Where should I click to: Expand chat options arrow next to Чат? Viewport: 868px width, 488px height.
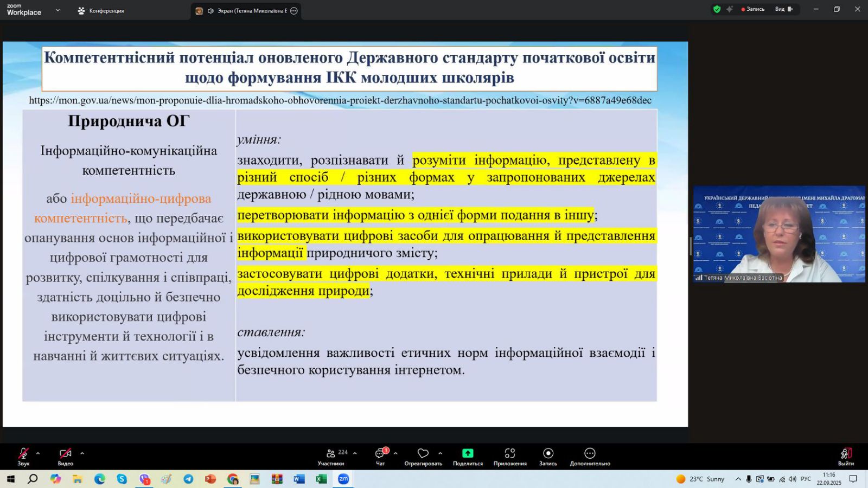[395, 453]
